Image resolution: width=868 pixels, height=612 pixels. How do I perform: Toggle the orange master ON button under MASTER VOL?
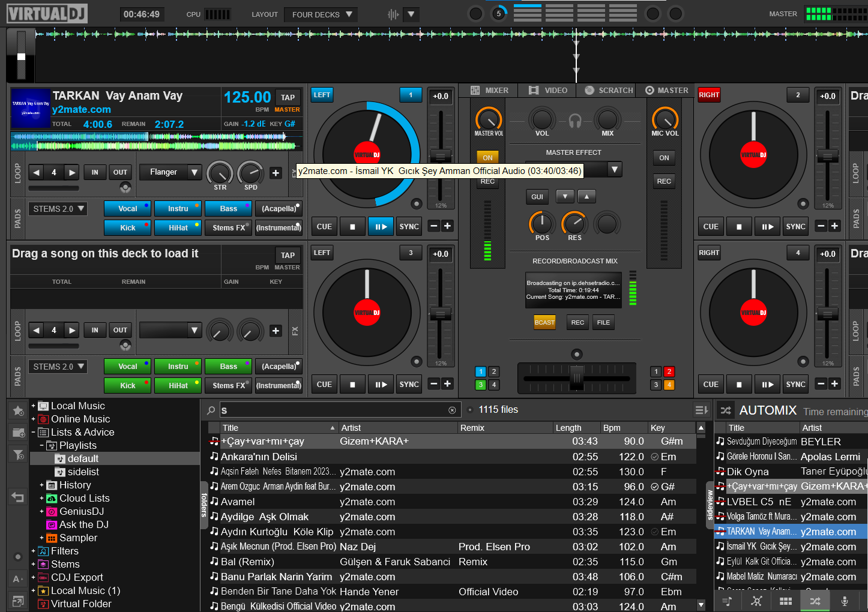pyautogui.click(x=487, y=158)
